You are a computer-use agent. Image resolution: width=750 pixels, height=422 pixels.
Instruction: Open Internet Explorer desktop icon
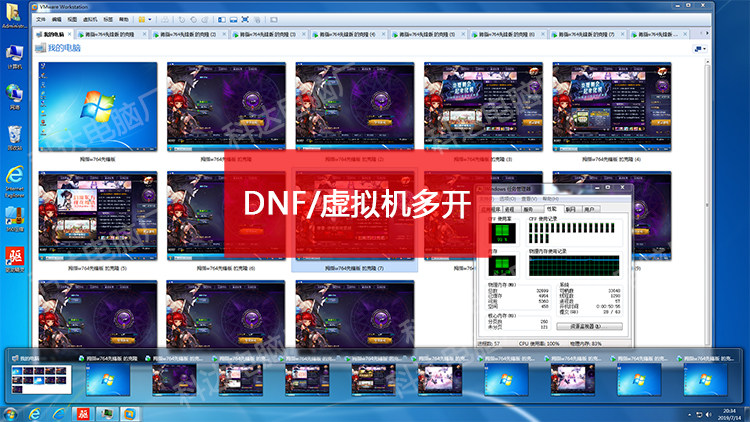click(14, 182)
